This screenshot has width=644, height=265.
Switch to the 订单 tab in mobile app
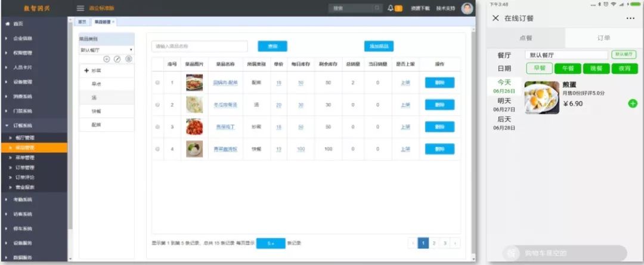coord(603,38)
